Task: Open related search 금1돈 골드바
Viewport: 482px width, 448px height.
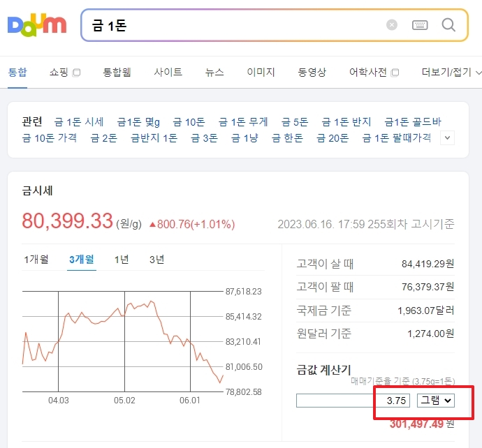Action: [413, 122]
